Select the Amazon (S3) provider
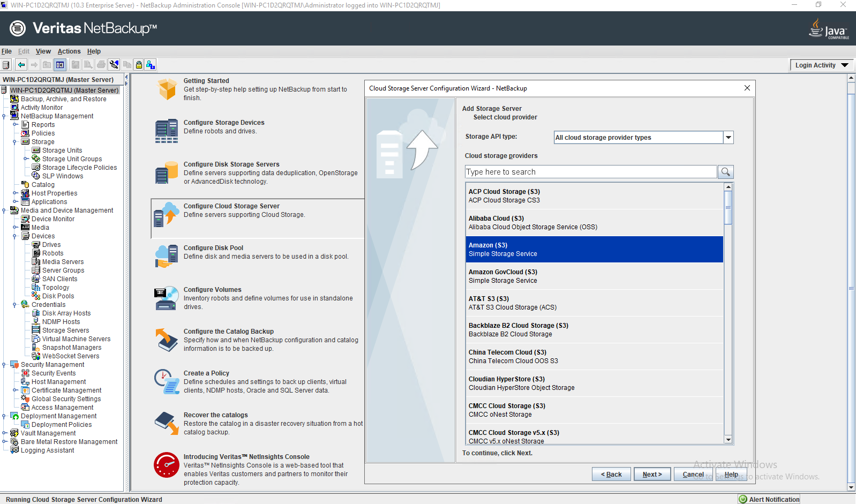The height and width of the screenshot is (504, 856). (x=595, y=250)
